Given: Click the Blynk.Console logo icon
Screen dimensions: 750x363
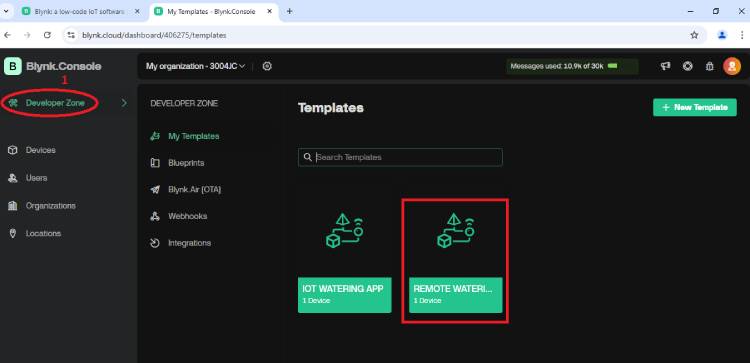Looking at the screenshot, I should [13, 66].
